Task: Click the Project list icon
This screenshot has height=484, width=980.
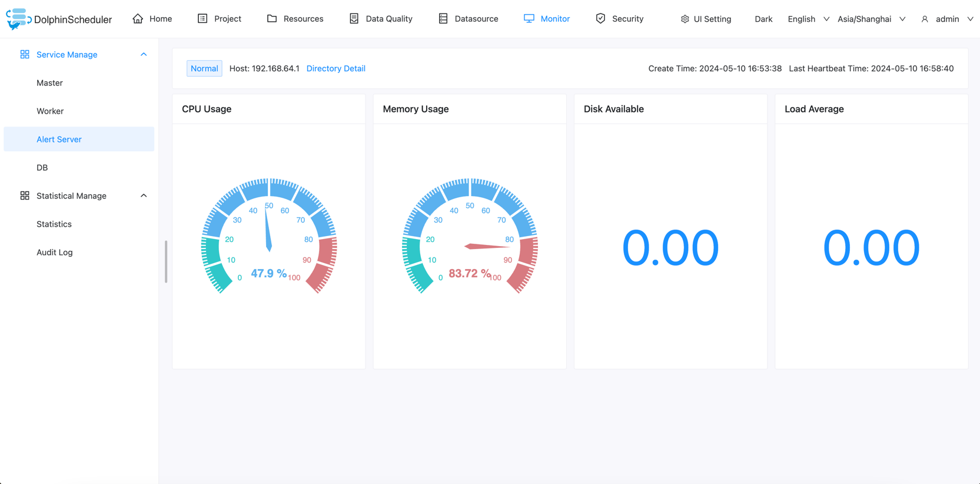Action: (202, 19)
